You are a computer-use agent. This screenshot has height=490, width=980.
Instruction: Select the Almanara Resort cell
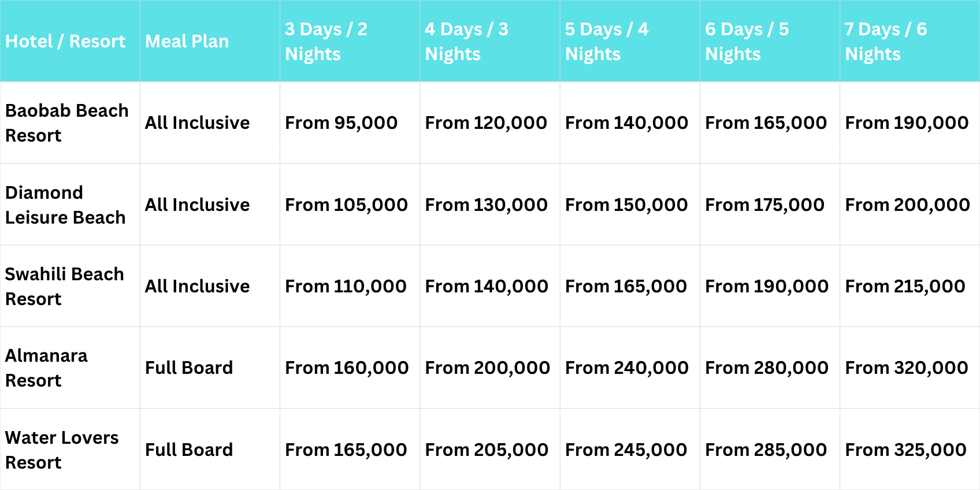click(x=47, y=368)
